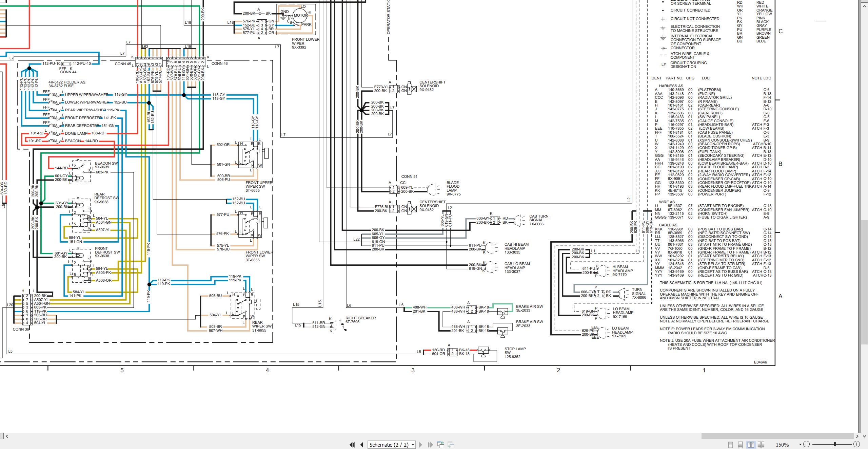Click the REAR WIPER SW 3T-6655 label

point(262,326)
